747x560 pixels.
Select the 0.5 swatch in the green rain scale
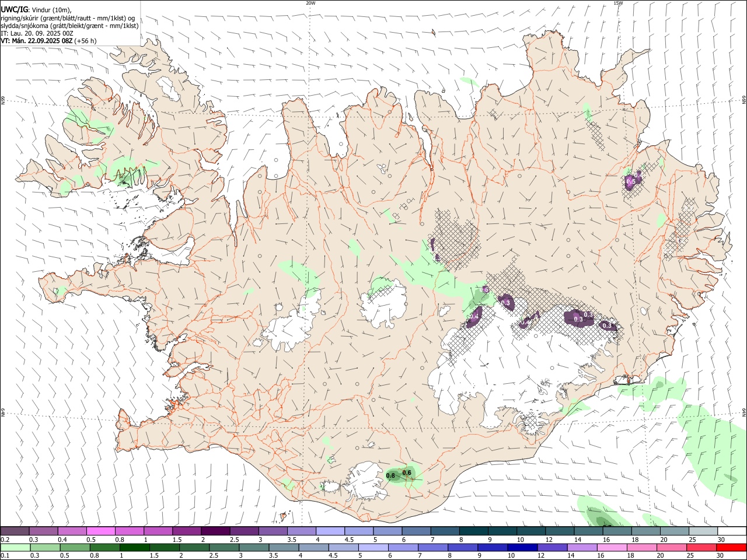pyautogui.click(x=75, y=547)
